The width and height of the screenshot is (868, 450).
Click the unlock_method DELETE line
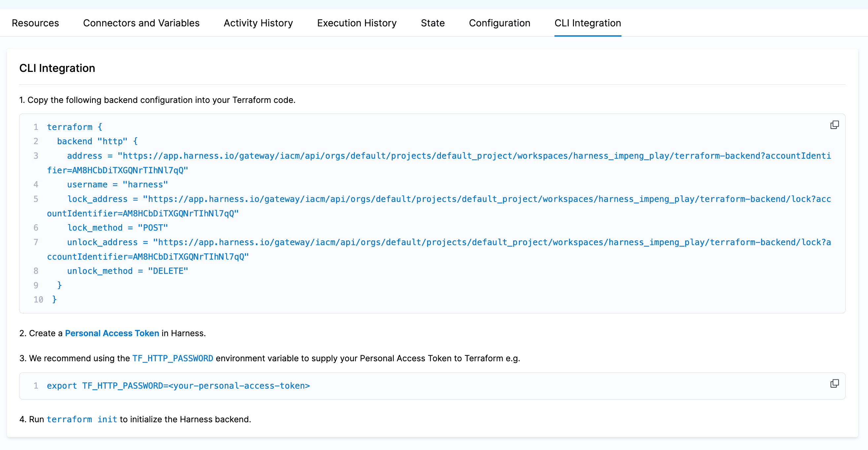[x=127, y=271]
